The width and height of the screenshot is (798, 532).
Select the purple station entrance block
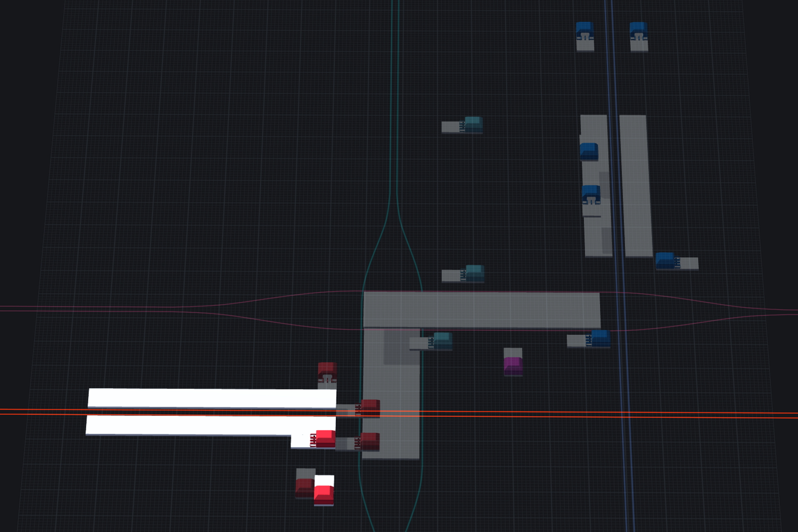point(513,366)
